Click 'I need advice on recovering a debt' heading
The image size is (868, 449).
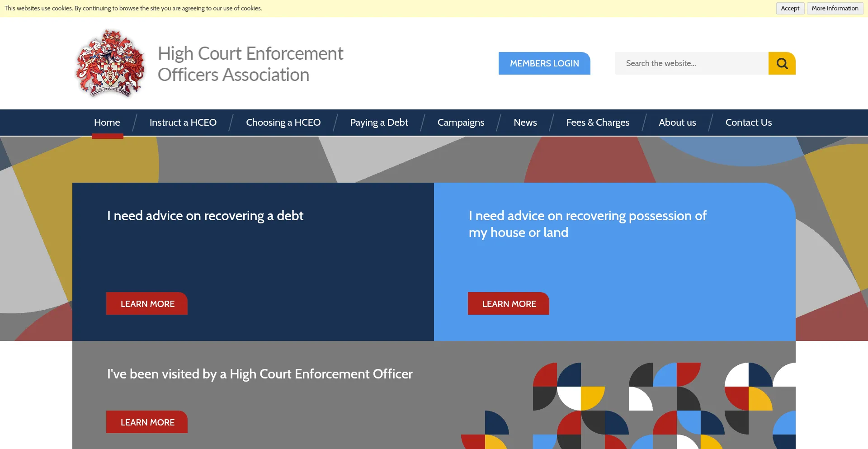pos(205,216)
